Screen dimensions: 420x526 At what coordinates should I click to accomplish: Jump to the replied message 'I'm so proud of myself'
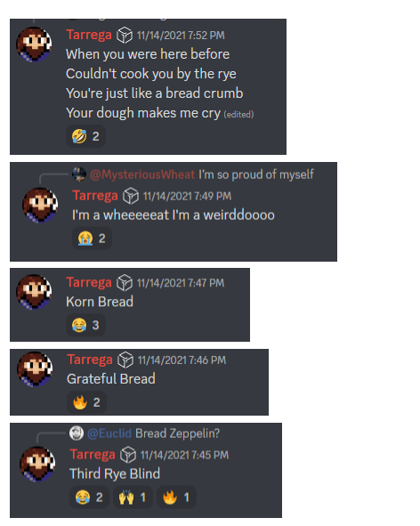pyautogui.click(x=256, y=174)
